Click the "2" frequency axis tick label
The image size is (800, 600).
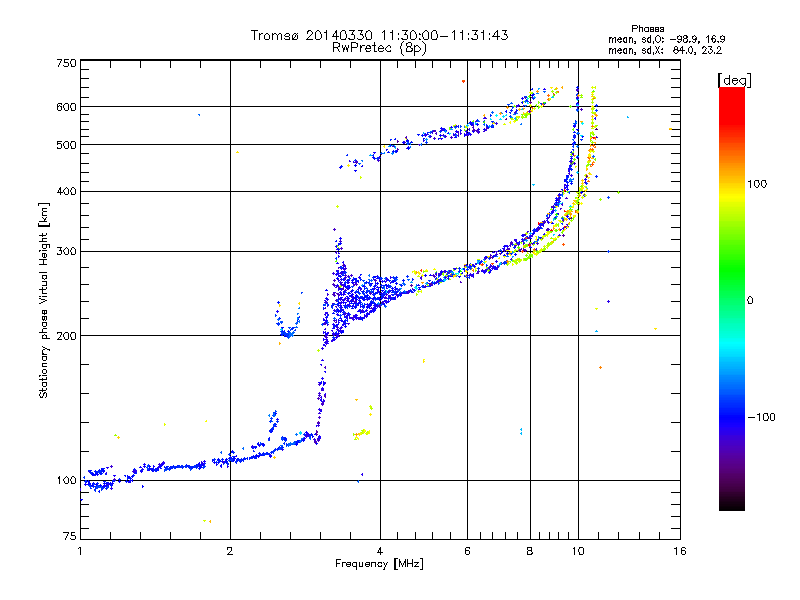click(x=230, y=551)
